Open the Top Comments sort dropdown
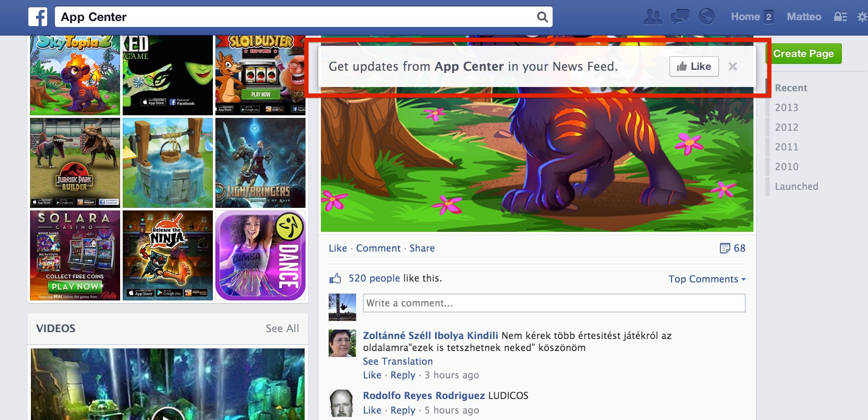 point(707,279)
